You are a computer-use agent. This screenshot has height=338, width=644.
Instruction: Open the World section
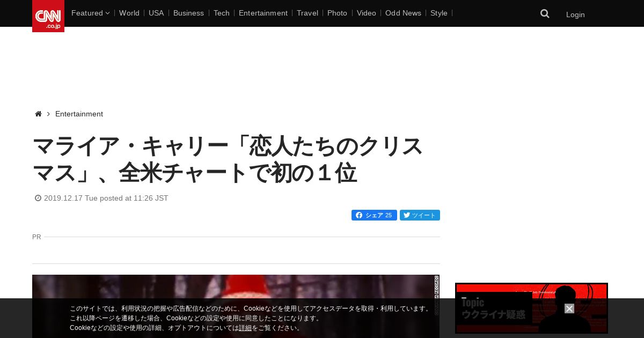tap(129, 13)
